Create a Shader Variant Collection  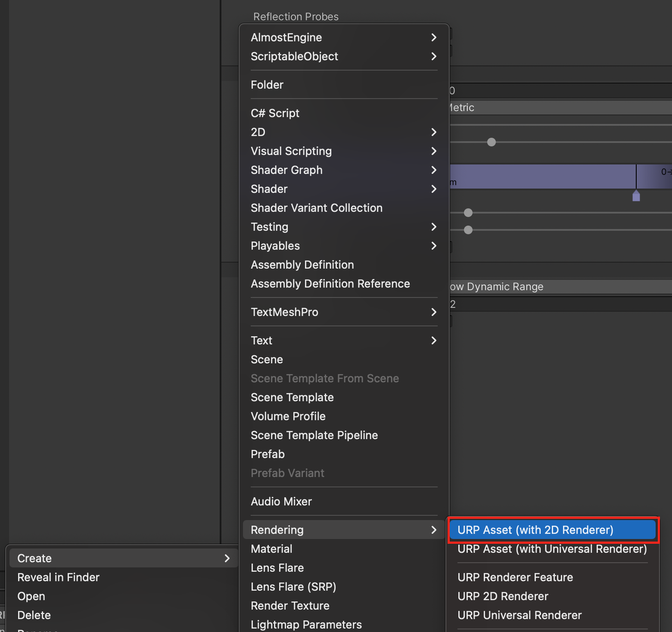click(344, 208)
